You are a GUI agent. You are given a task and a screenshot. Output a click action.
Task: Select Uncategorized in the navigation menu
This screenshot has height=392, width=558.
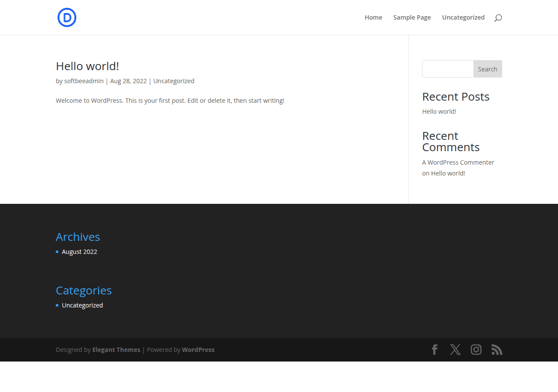(x=463, y=17)
